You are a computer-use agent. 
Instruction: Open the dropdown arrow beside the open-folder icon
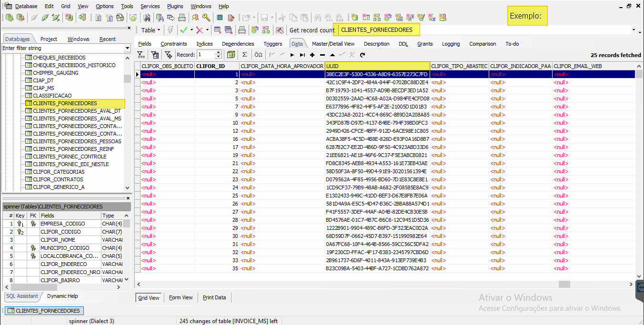click(254, 18)
